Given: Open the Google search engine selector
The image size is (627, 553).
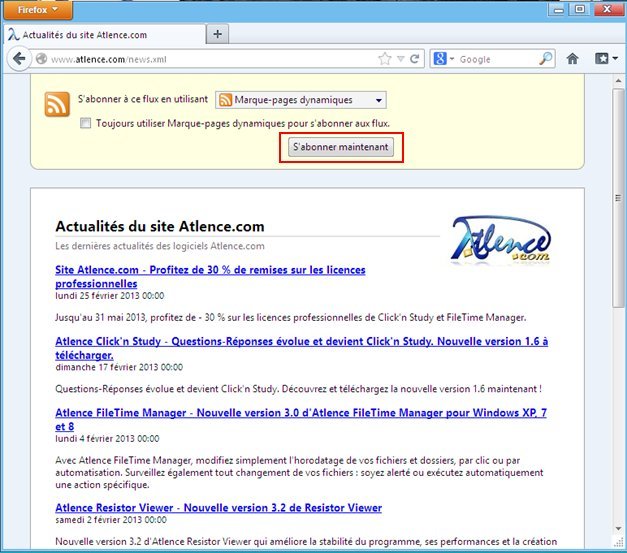Looking at the screenshot, I should click(x=443, y=59).
